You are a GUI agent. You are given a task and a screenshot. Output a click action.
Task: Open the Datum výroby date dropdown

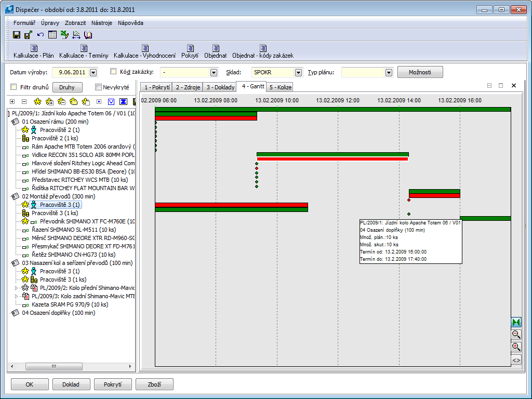coord(94,72)
